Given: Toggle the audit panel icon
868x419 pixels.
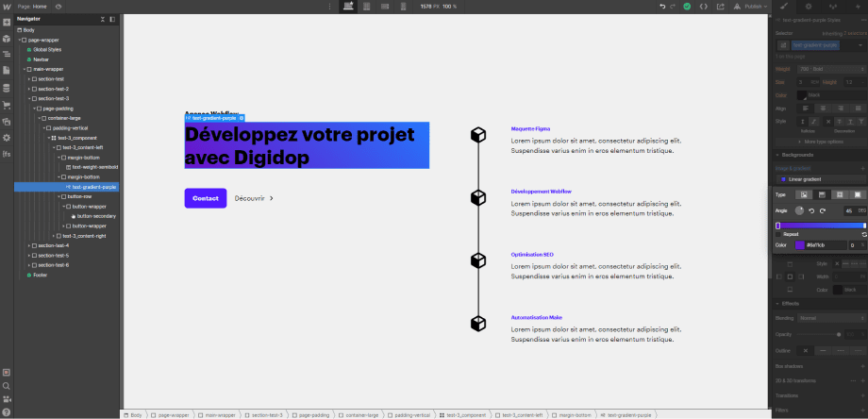Looking at the screenshot, I should (x=7, y=373).
